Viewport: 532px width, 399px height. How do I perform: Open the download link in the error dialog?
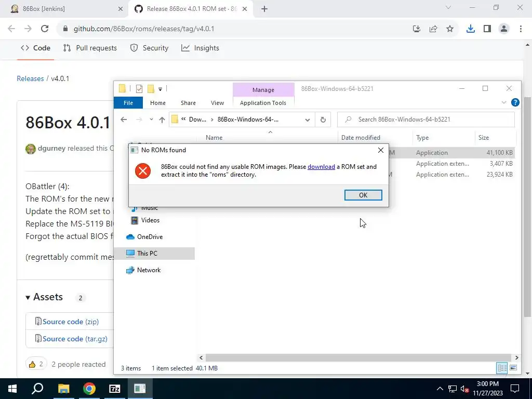[321, 167]
